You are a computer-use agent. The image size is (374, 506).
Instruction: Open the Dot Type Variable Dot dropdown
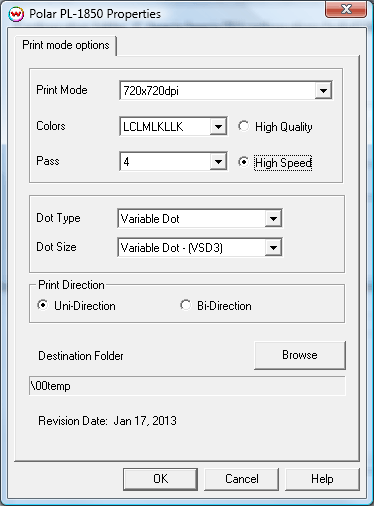pos(200,219)
